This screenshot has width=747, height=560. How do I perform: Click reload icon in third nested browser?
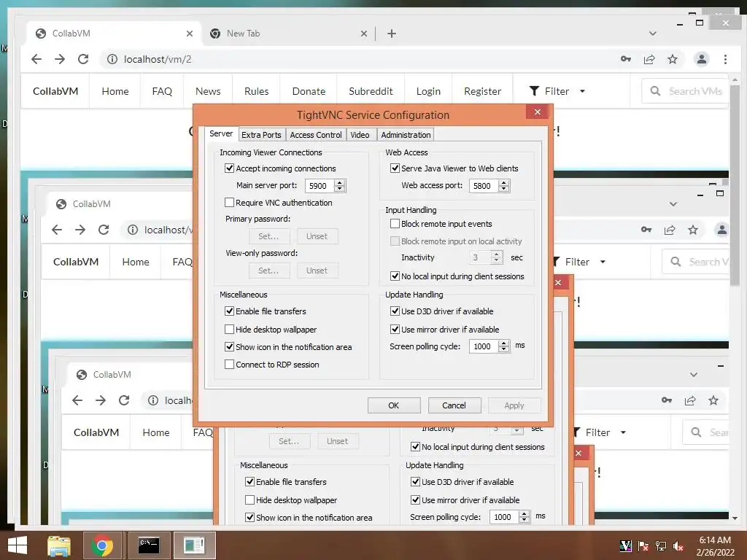point(124,400)
